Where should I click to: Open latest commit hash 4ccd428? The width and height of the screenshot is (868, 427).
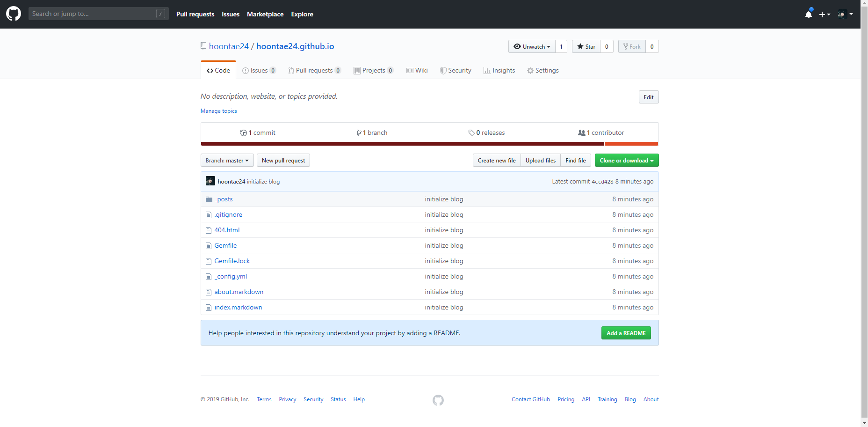tap(602, 182)
